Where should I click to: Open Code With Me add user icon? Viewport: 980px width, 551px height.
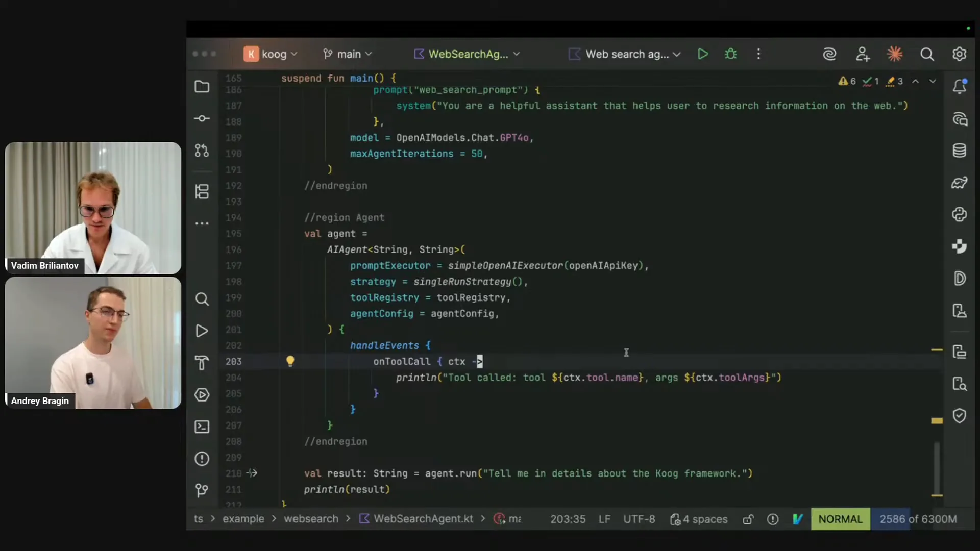click(863, 54)
